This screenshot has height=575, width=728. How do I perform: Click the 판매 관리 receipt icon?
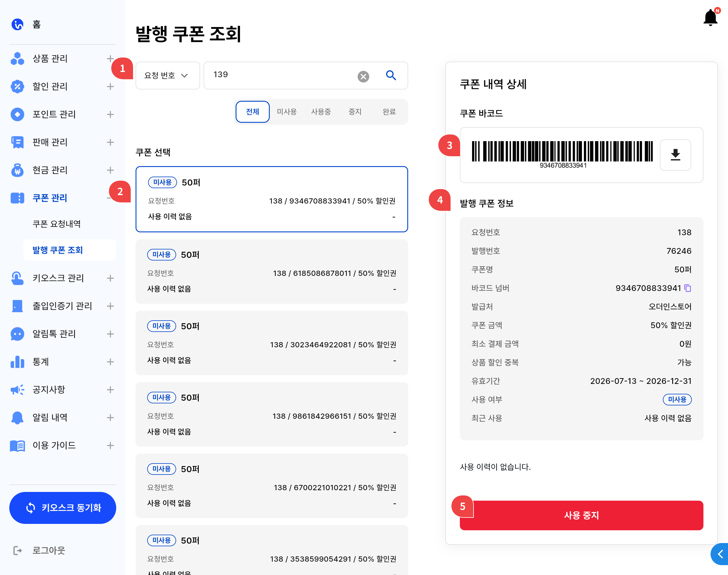click(x=17, y=142)
